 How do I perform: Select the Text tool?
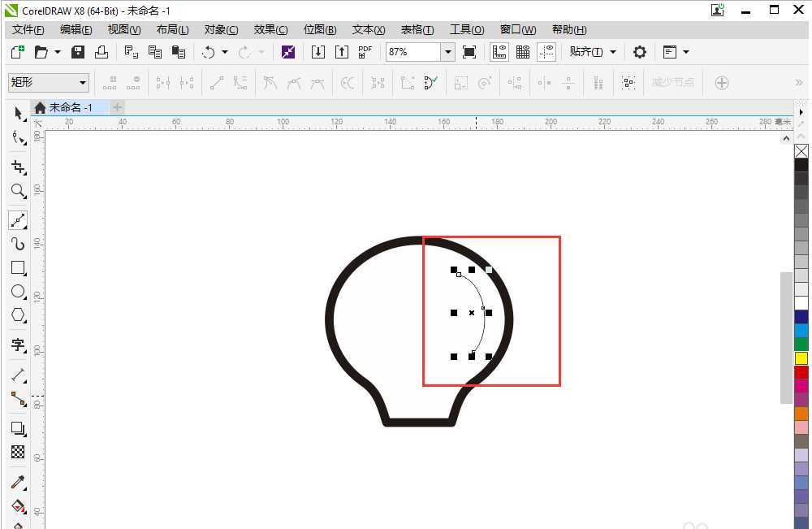[x=19, y=345]
